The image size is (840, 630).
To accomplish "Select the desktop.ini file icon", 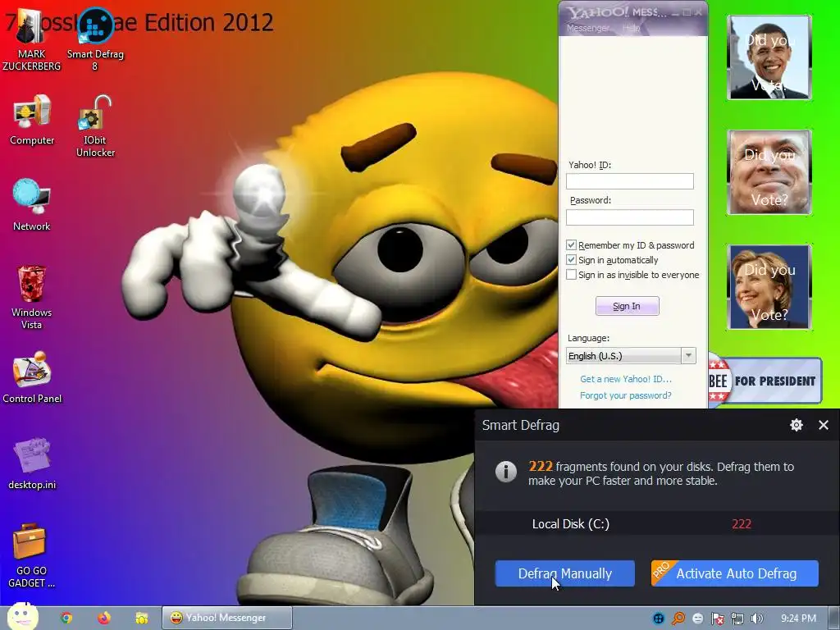I will click(32, 464).
